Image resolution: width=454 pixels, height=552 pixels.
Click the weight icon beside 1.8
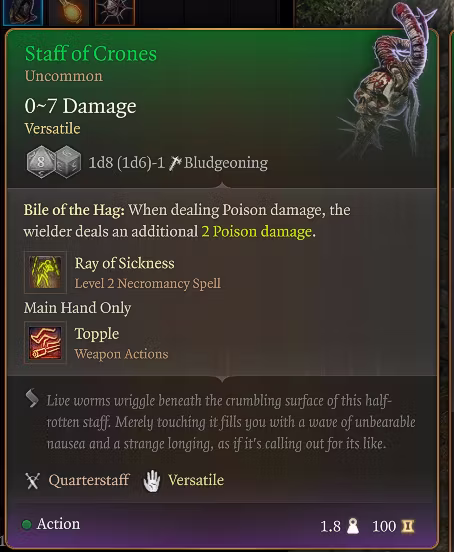(353, 526)
